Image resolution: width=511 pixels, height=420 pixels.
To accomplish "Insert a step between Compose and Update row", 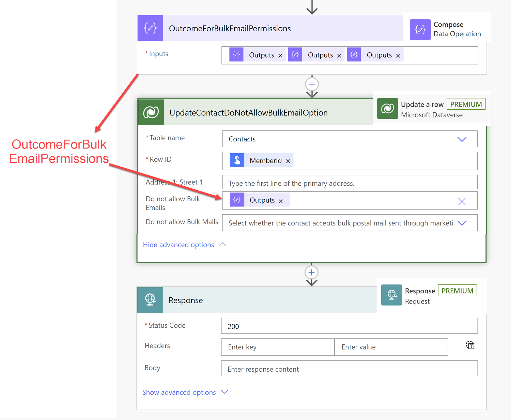I will 311,84.
